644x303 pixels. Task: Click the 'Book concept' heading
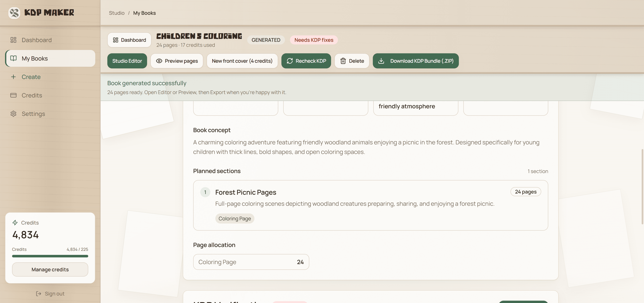pyautogui.click(x=212, y=130)
